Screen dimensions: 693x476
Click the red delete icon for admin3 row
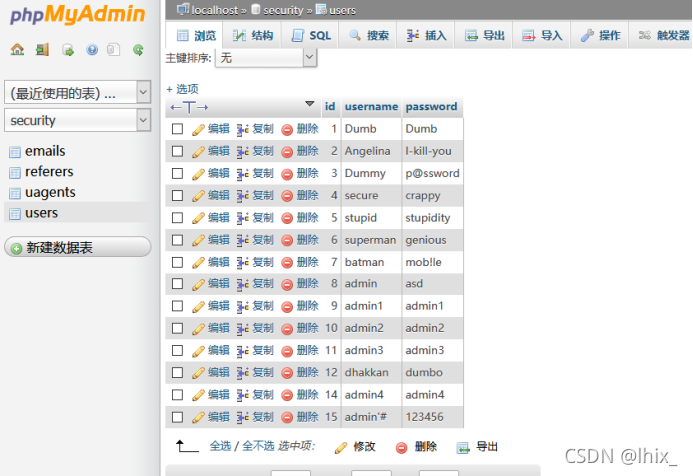(x=287, y=351)
